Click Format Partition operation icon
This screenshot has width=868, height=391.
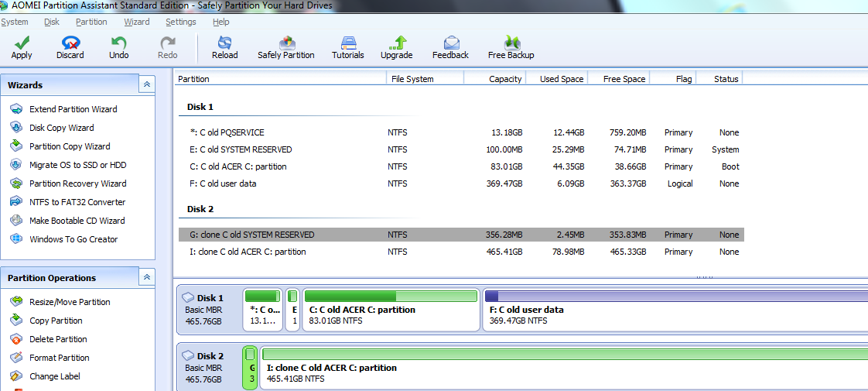coord(17,357)
